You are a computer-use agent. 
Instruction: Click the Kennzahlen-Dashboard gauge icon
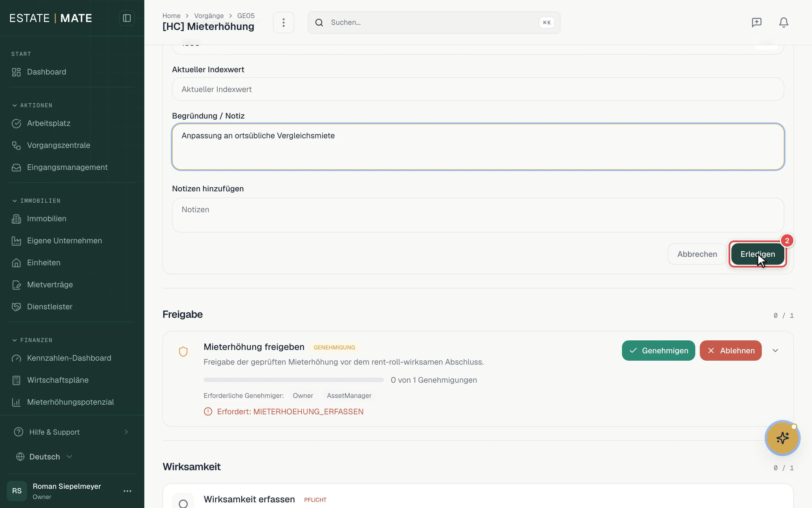[16, 358]
